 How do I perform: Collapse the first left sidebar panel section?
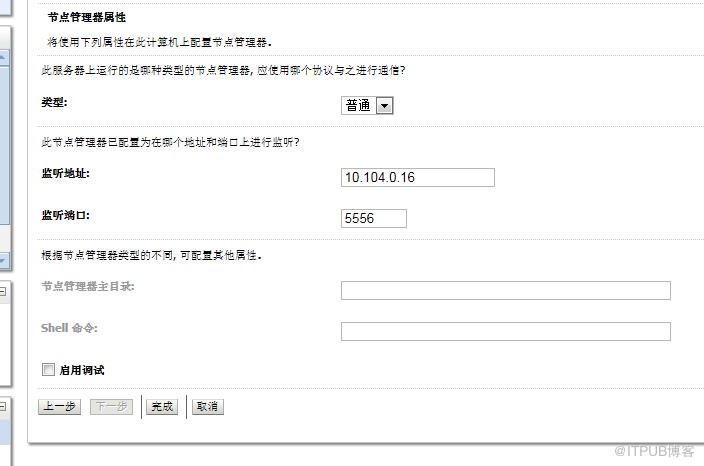click(3, 291)
